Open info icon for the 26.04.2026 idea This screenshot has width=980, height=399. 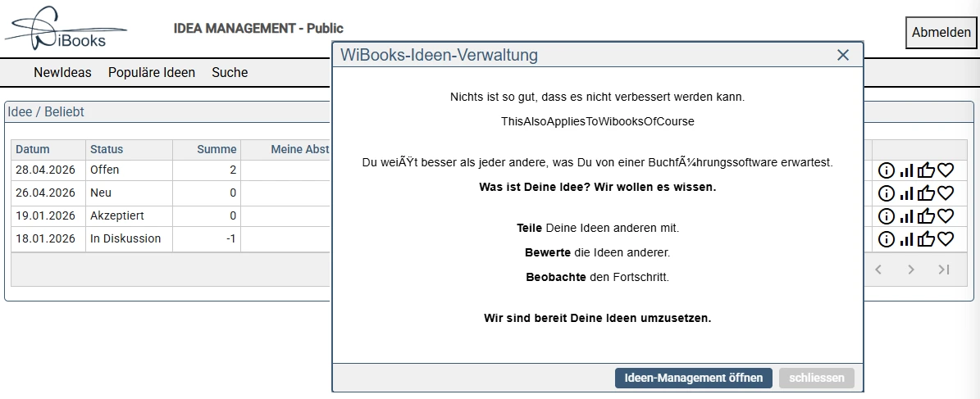(x=887, y=193)
